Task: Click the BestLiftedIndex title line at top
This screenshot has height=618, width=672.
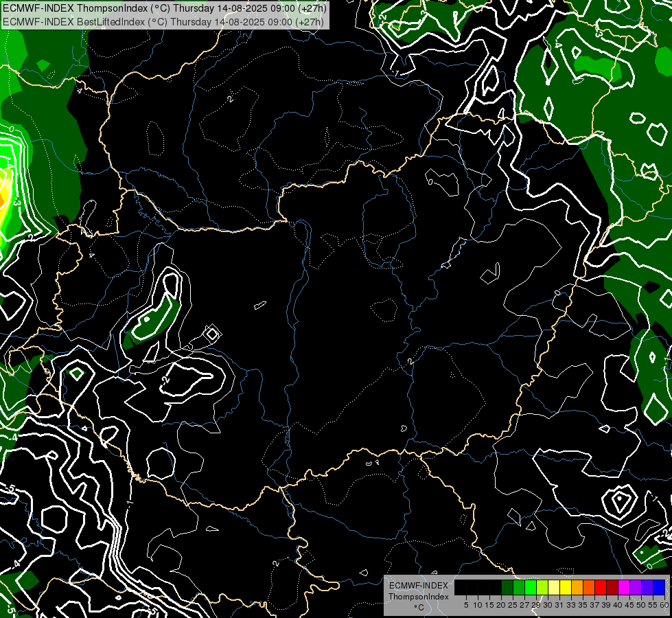Action: (x=163, y=22)
